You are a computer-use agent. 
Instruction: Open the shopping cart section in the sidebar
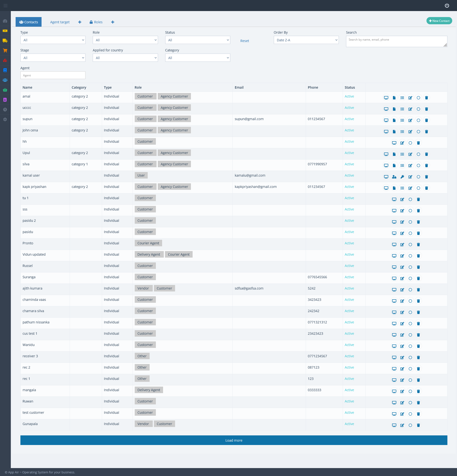(5, 50)
